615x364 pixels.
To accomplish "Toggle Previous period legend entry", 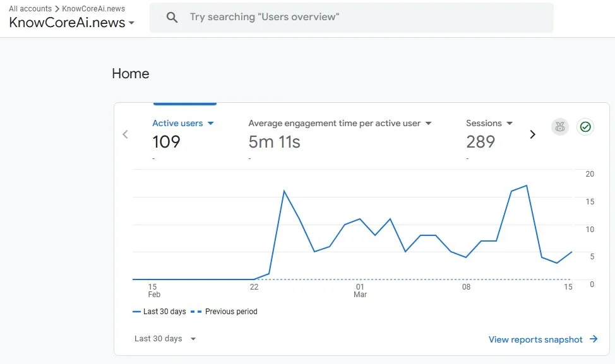I will point(224,312).
